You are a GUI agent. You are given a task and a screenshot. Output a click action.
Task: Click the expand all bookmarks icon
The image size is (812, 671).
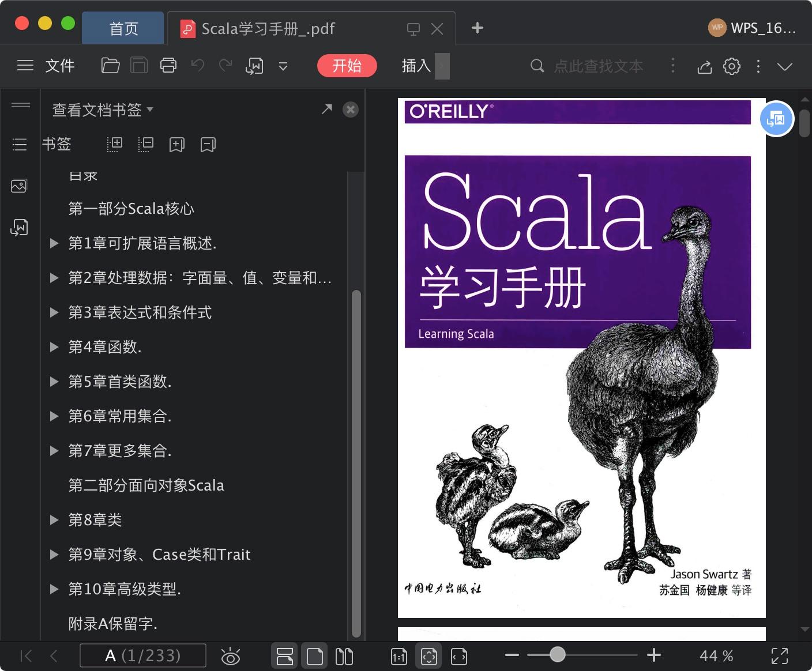115,144
